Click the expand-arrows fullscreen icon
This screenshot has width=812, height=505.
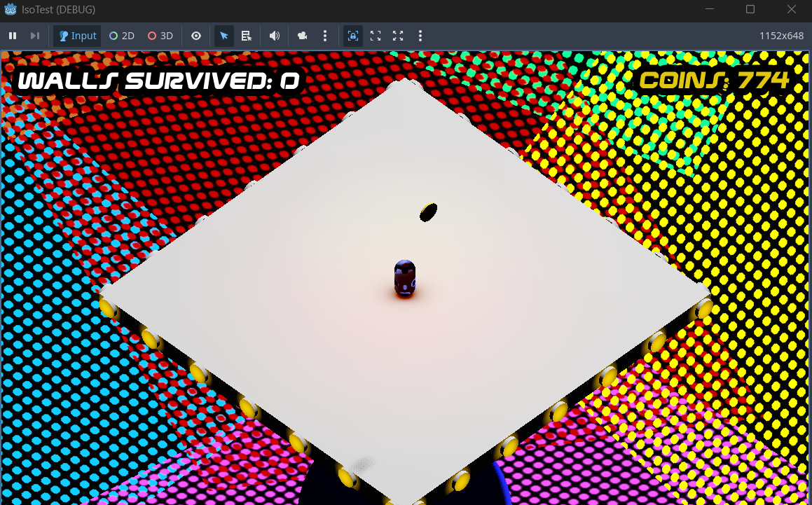click(398, 36)
